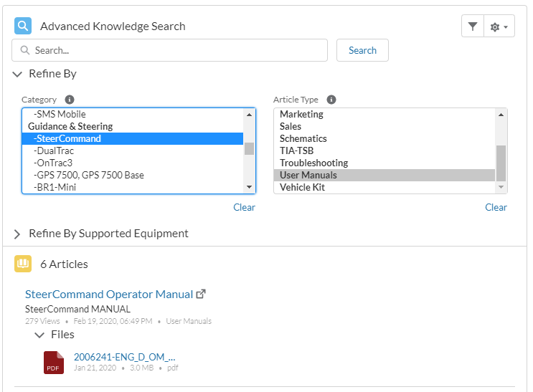Click the external link icon beside SteerCommand Operator Manual
Image resolution: width=533 pixels, height=392 pixels.
pos(201,294)
